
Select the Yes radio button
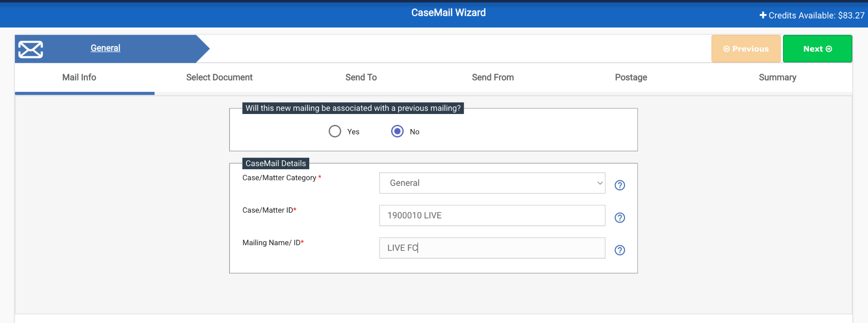tap(335, 131)
